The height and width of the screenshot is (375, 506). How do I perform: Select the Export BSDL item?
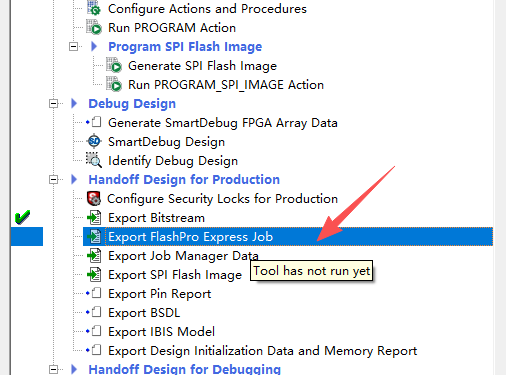144,313
